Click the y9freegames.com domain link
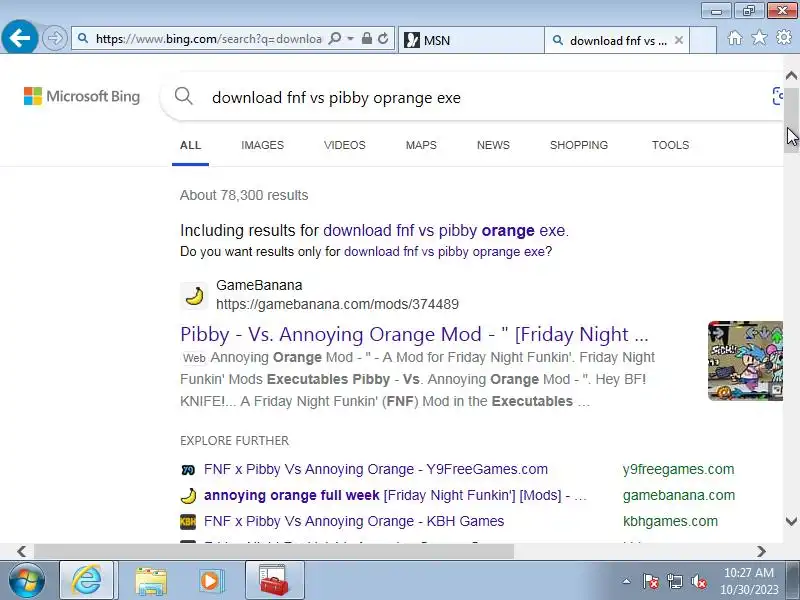The height and width of the screenshot is (600, 800). click(678, 469)
